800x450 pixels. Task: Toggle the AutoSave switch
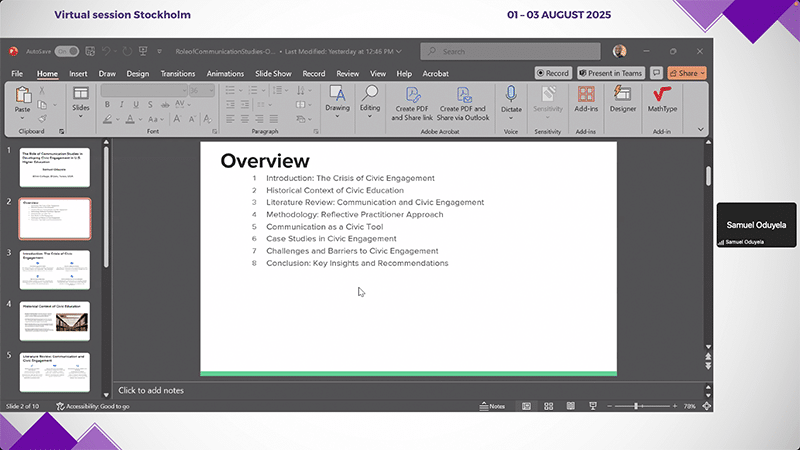66,51
